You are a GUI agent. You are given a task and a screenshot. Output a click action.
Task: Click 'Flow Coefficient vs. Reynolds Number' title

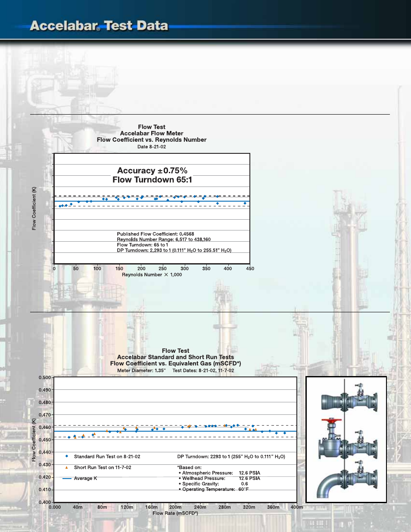click(x=152, y=140)
